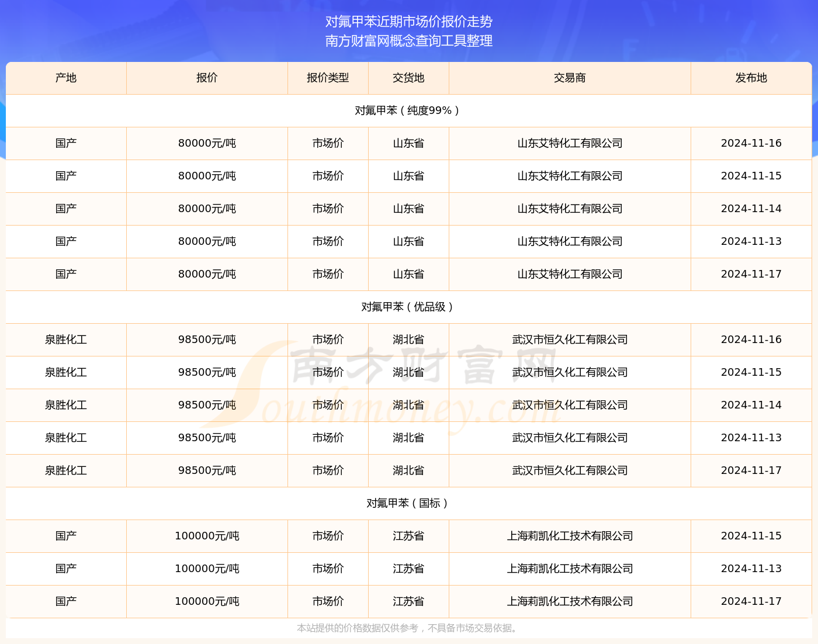Click 80000元/吨 price in 2024-11-16 row
Screen dimensions: 818x644
point(207,143)
